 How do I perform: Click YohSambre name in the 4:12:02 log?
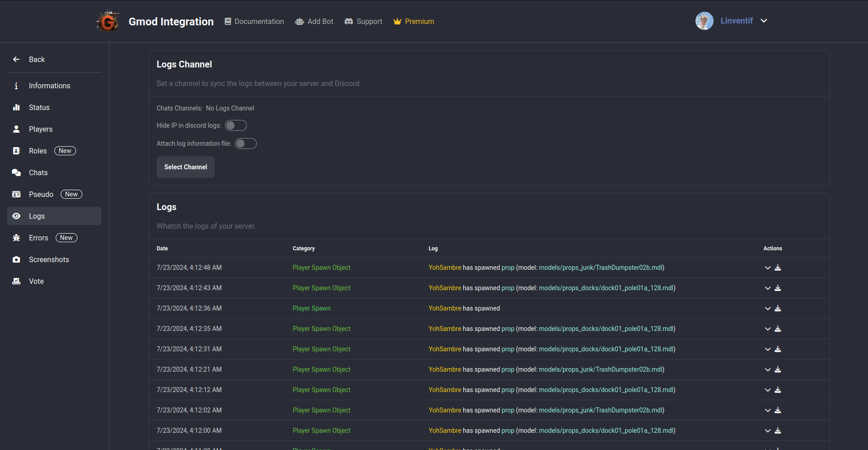point(445,410)
